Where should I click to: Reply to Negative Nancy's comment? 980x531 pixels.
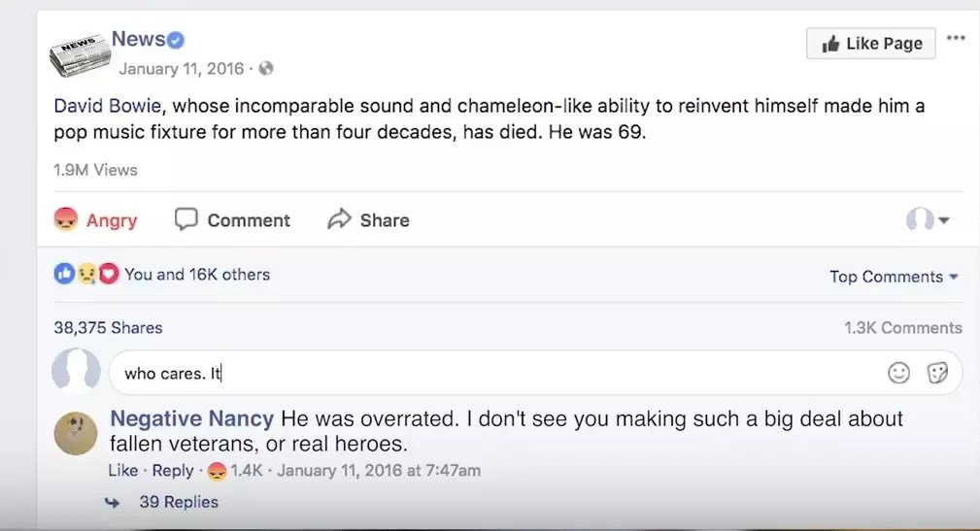[x=173, y=471]
